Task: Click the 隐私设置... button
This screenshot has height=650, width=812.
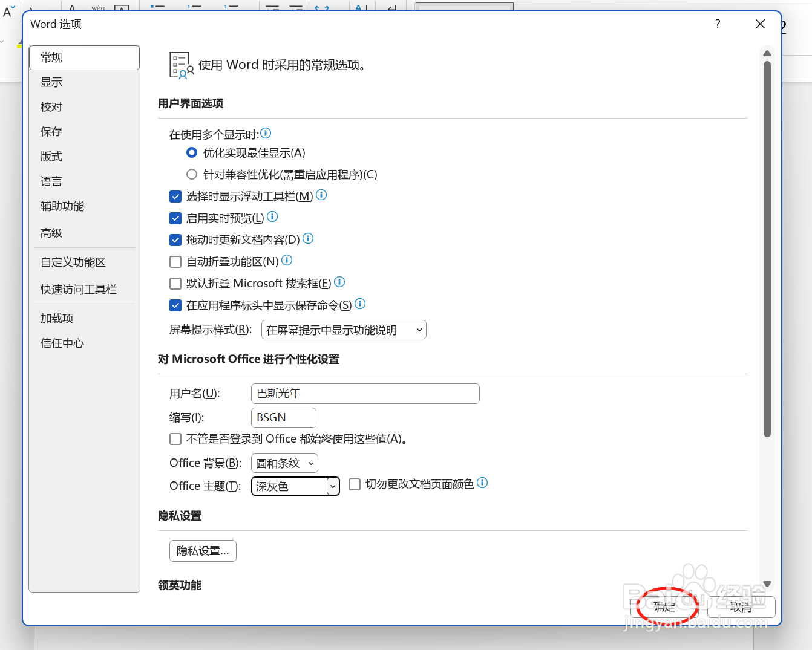Action: coord(203,551)
